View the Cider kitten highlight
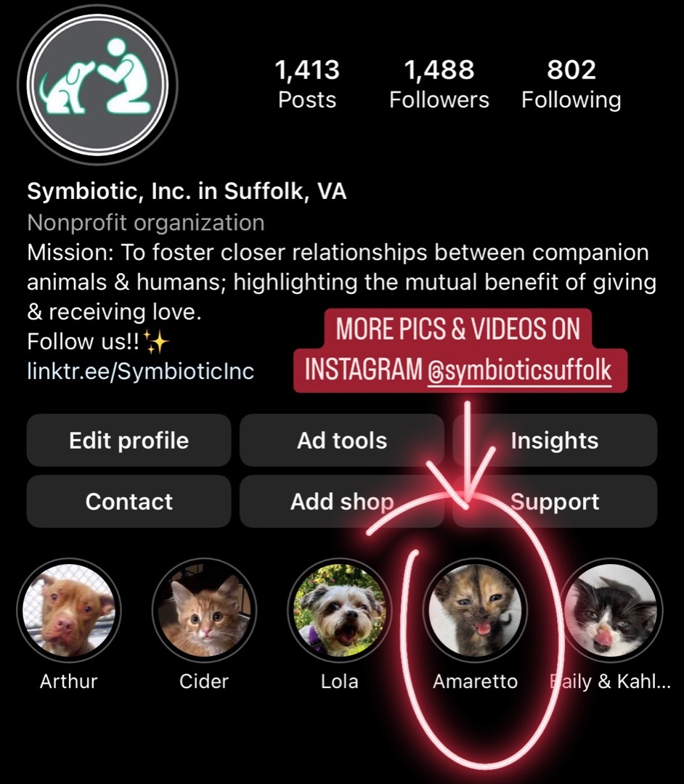This screenshot has width=684, height=784. tap(204, 610)
